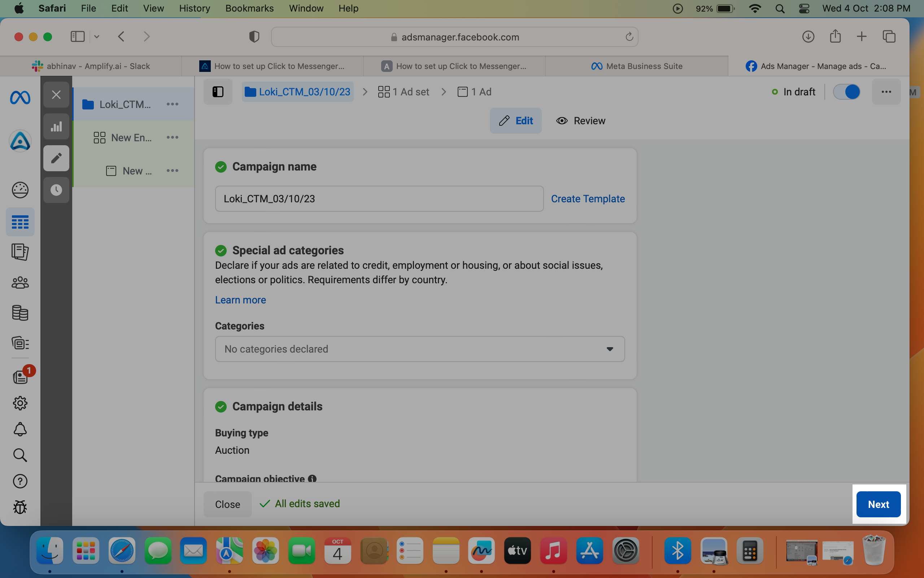The height and width of the screenshot is (578, 924).
Task: Open Ads reporting pages icon
Action: [20, 252]
